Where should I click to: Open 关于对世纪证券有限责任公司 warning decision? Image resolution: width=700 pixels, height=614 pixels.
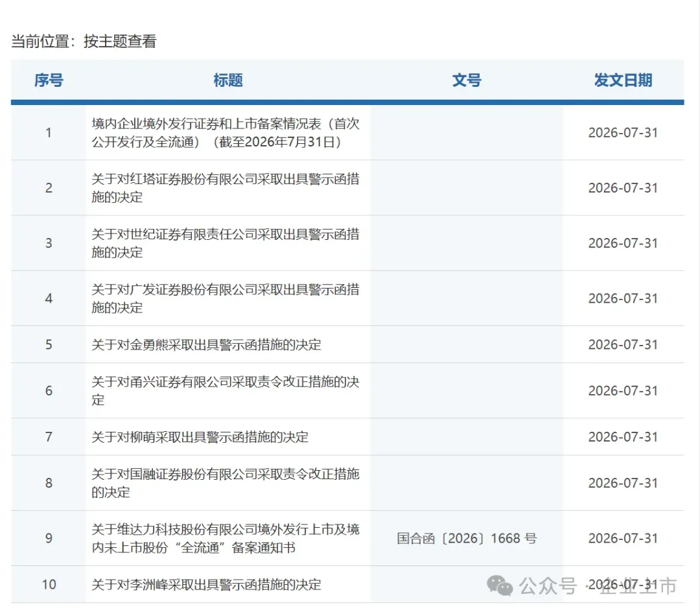click(226, 243)
